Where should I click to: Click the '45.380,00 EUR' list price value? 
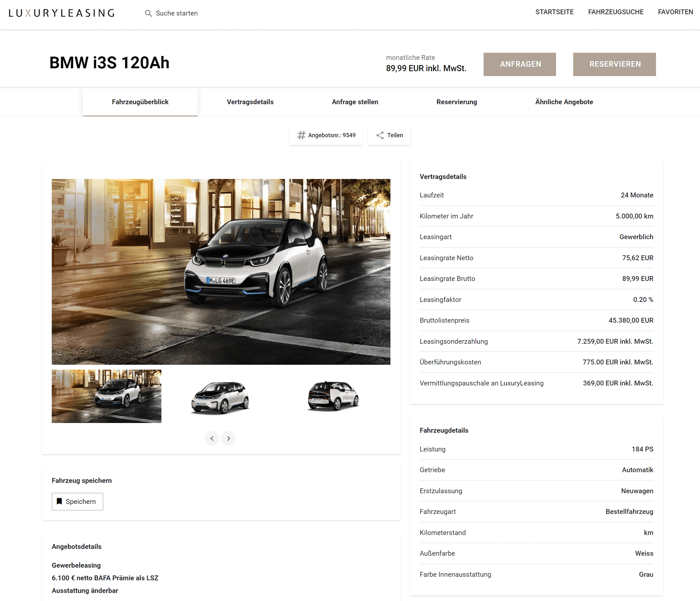[x=631, y=320]
